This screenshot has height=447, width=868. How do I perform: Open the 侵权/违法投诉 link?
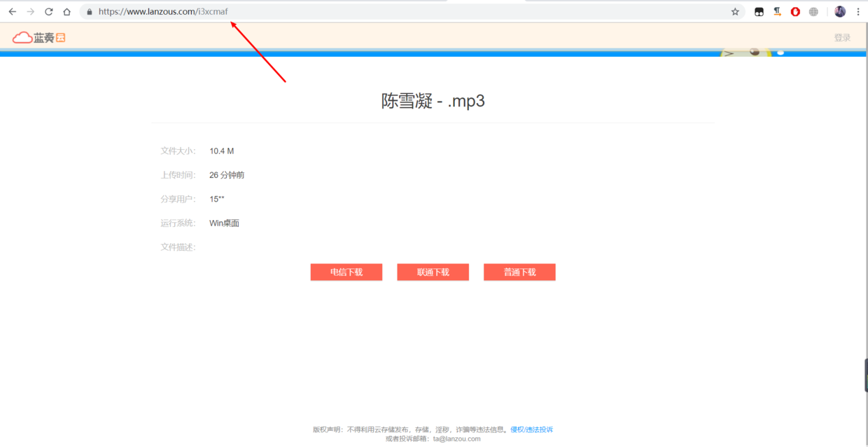pyautogui.click(x=531, y=429)
